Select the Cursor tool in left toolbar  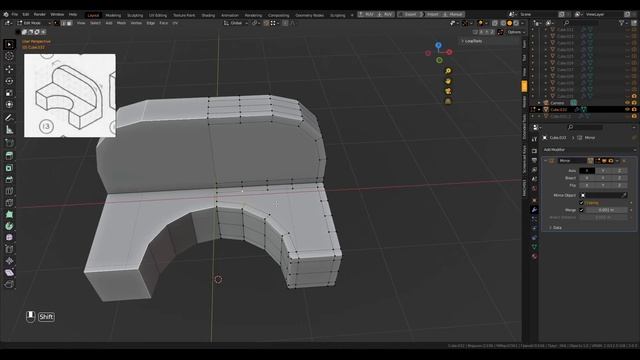point(9,56)
